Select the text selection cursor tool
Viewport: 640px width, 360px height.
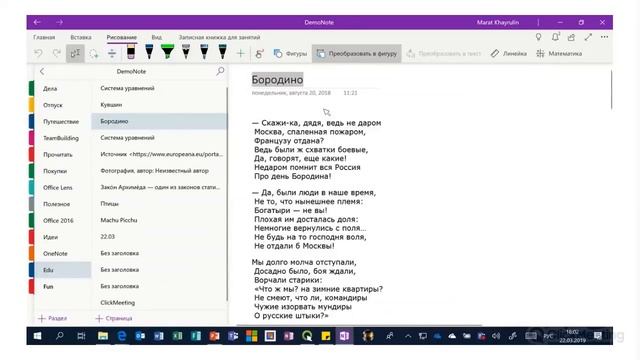tap(75, 53)
